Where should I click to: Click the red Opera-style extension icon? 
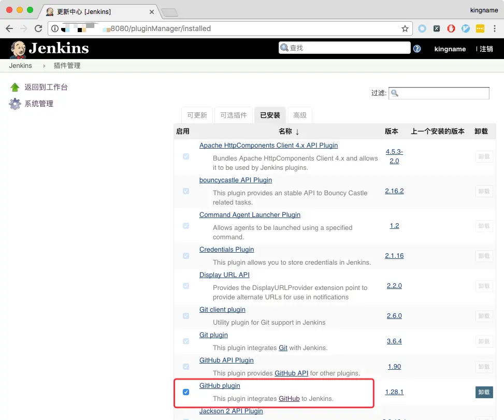pos(451,28)
